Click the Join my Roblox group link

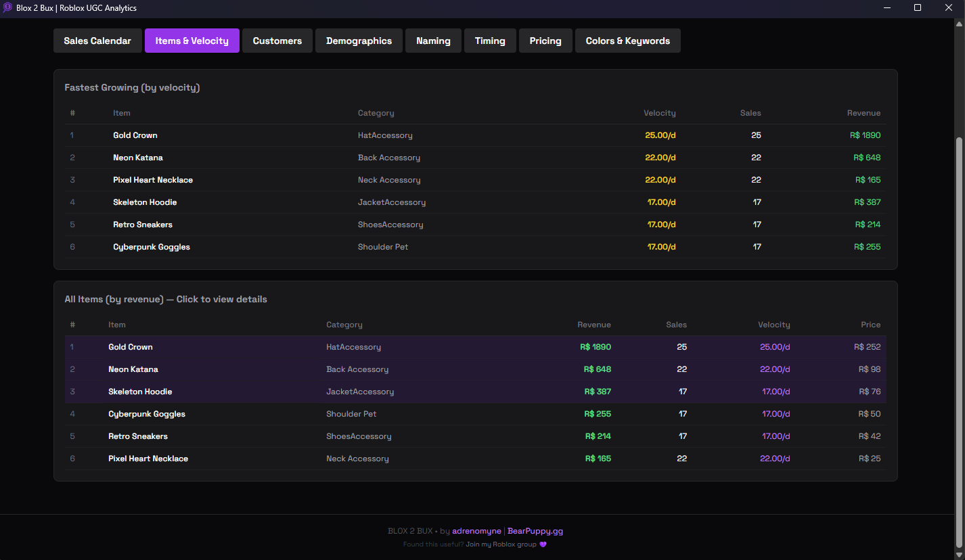click(x=501, y=544)
